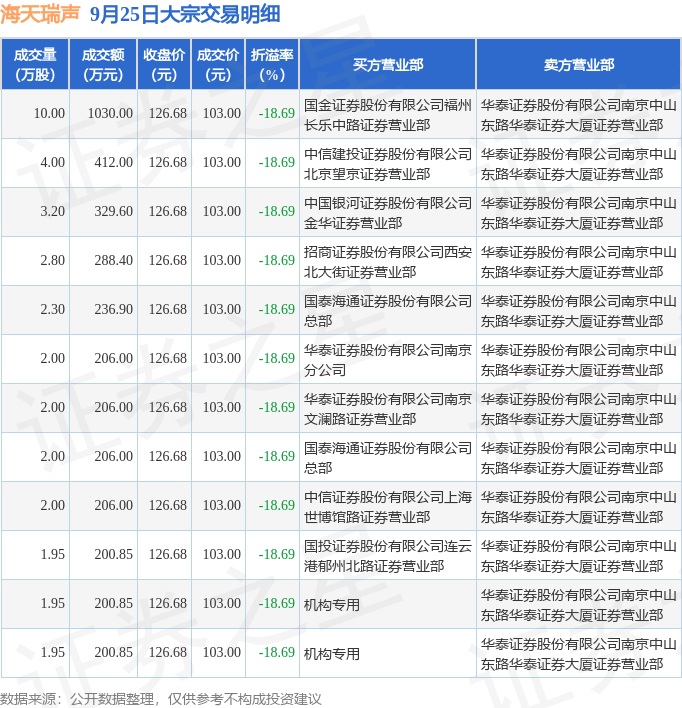Image resolution: width=682 pixels, height=708 pixels.
Task: Click the 成交额(万元) column header
Action: (103, 64)
